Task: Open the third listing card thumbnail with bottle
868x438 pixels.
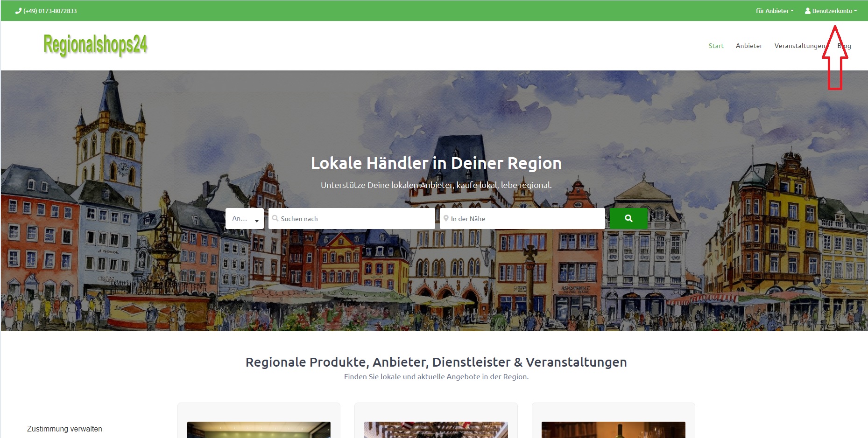Action: 614,430
